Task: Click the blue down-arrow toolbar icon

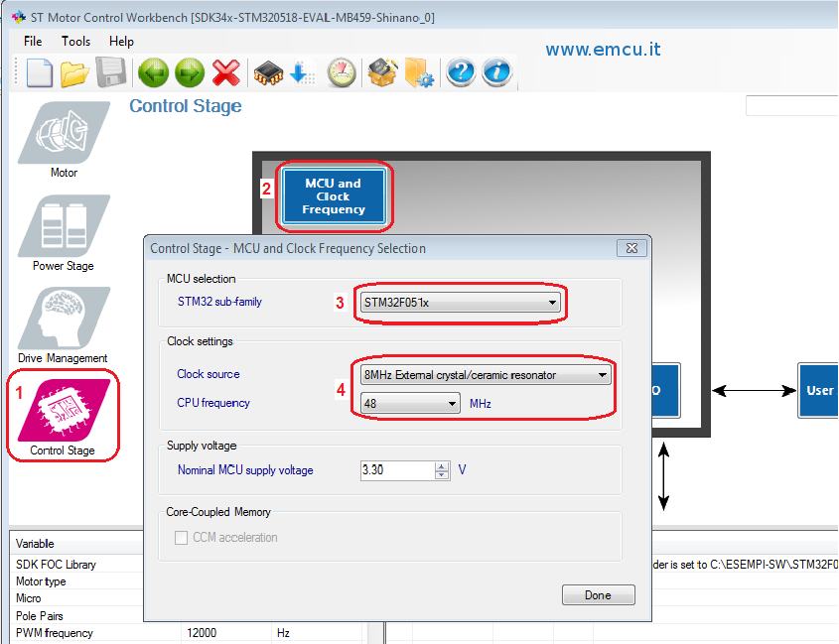Action: (x=302, y=72)
